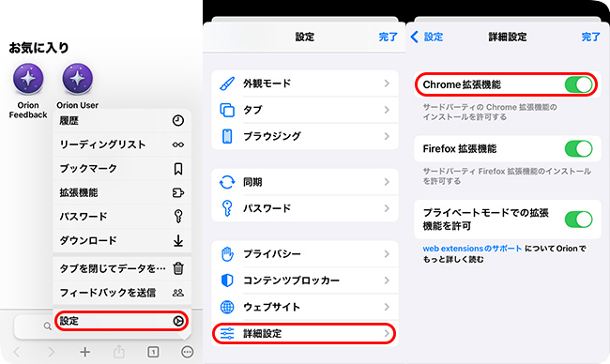Click the overlapping squares icon for タブ
Image resolution: width=610 pixels, height=364 pixels.
tap(227, 110)
